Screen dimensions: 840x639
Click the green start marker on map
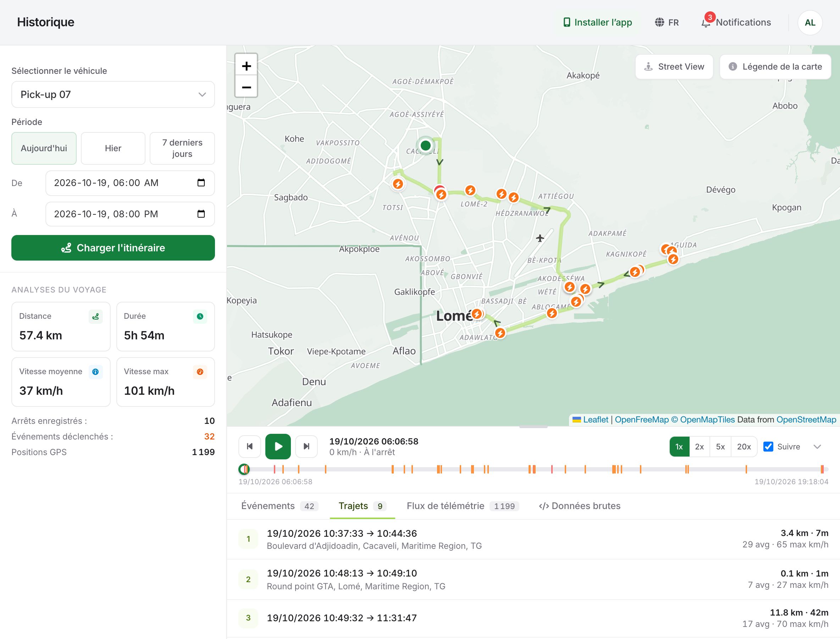(x=426, y=145)
